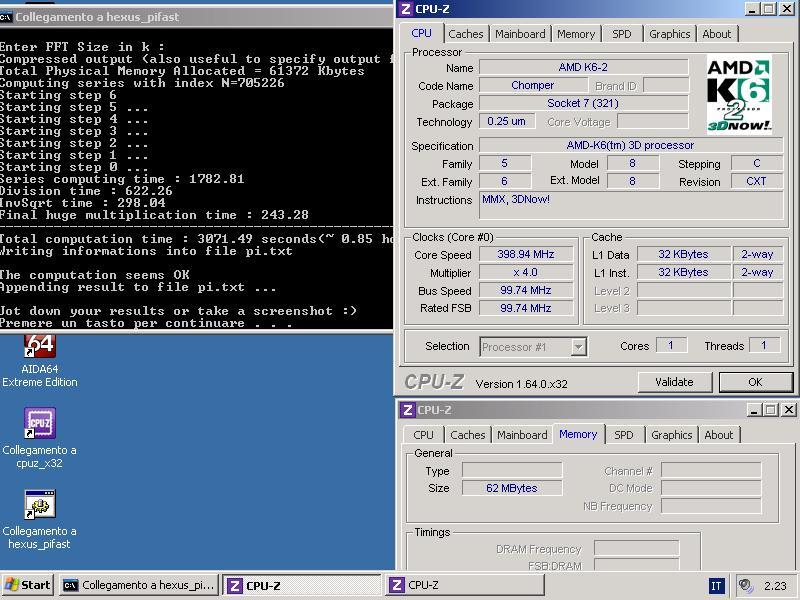800x600 pixels.
Task: Select the cpuz_x32 shortcut icon on desktop
Action: point(40,423)
